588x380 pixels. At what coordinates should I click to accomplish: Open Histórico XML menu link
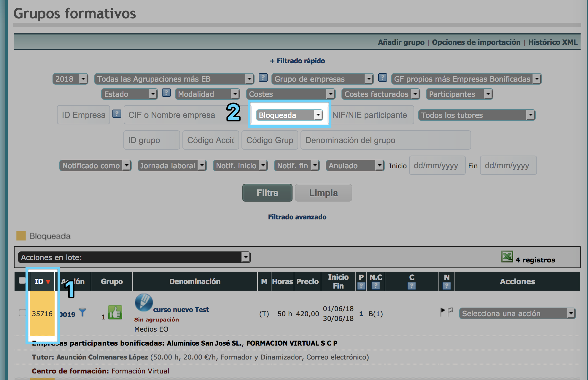552,42
